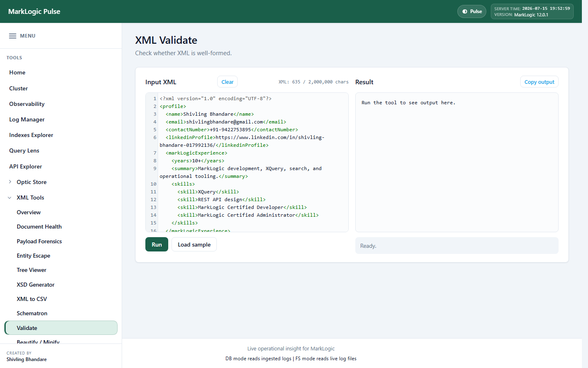Select the Validate item
The image size is (588, 368).
pos(61,328)
